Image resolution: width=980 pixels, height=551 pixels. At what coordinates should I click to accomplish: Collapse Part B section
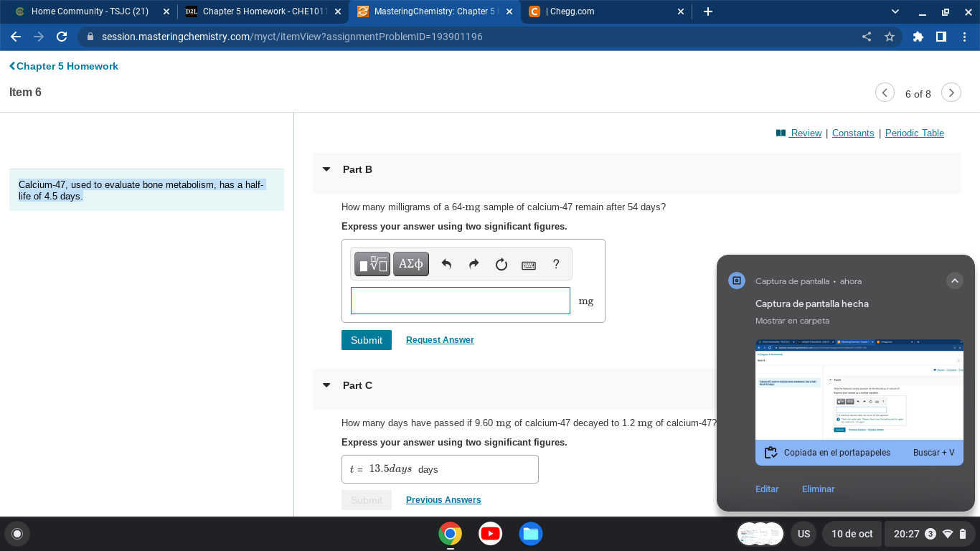[x=326, y=169]
